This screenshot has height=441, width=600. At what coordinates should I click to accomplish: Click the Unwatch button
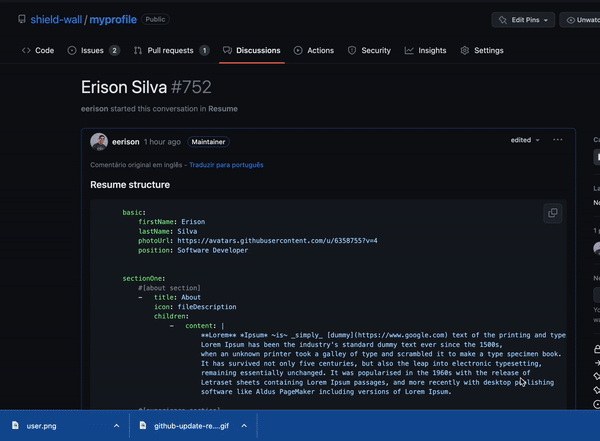coord(580,19)
